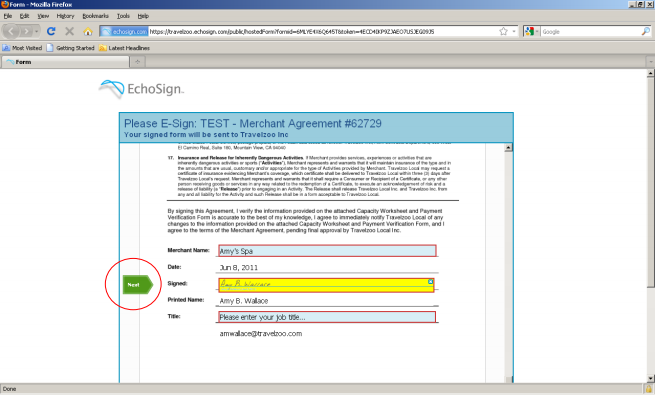Screen dimensions: 655x395
Task: Open the Most Visited bookmarks folder
Action: click(x=23, y=48)
